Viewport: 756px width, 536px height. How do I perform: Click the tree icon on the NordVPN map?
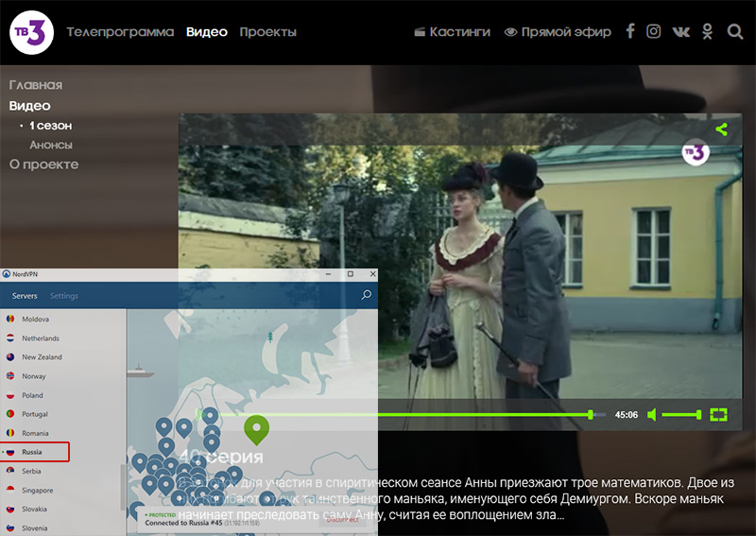[x=270, y=337]
